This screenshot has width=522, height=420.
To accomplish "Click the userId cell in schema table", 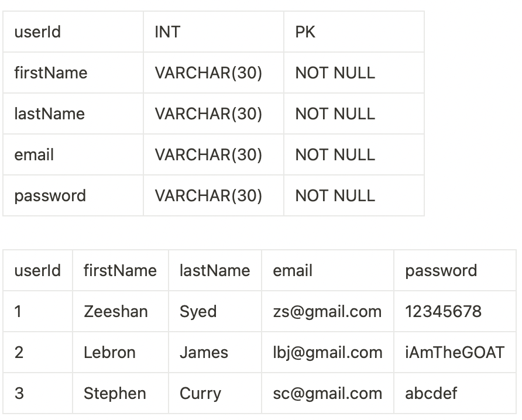I will click(37, 32).
